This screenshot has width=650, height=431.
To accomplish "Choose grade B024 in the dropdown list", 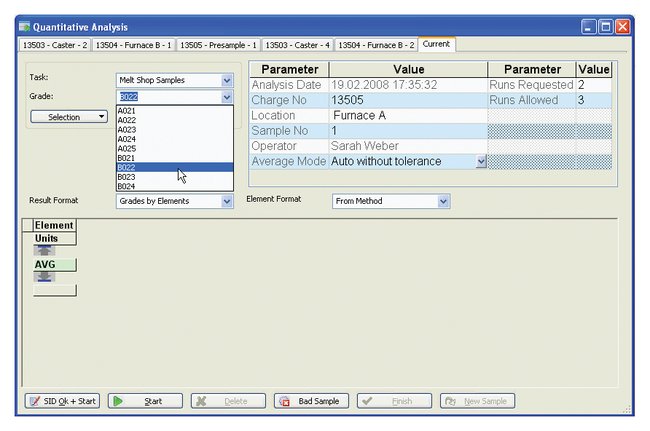I will click(x=127, y=186).
